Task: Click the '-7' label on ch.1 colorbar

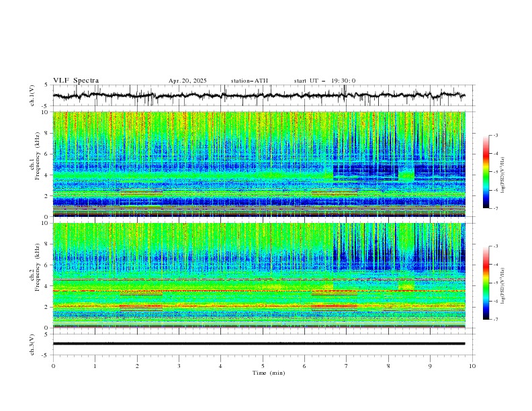Action: click(496, 208)
